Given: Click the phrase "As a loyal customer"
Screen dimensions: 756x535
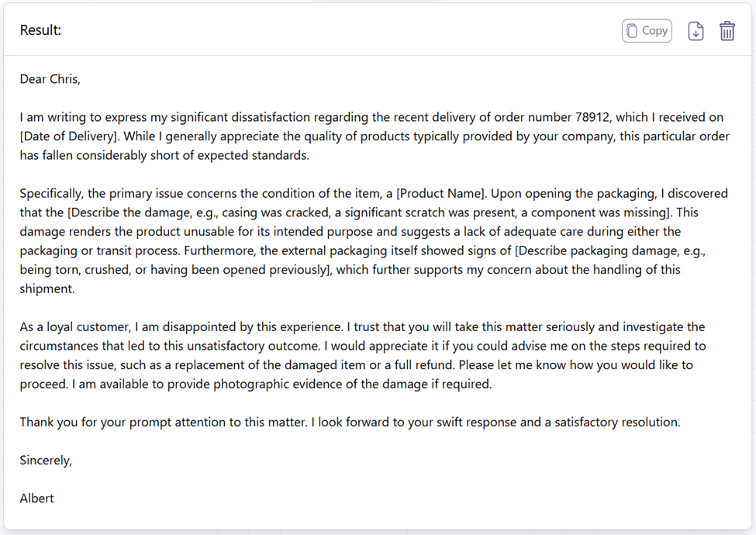Looking at the screenshot, I should [x=74, y=326].
